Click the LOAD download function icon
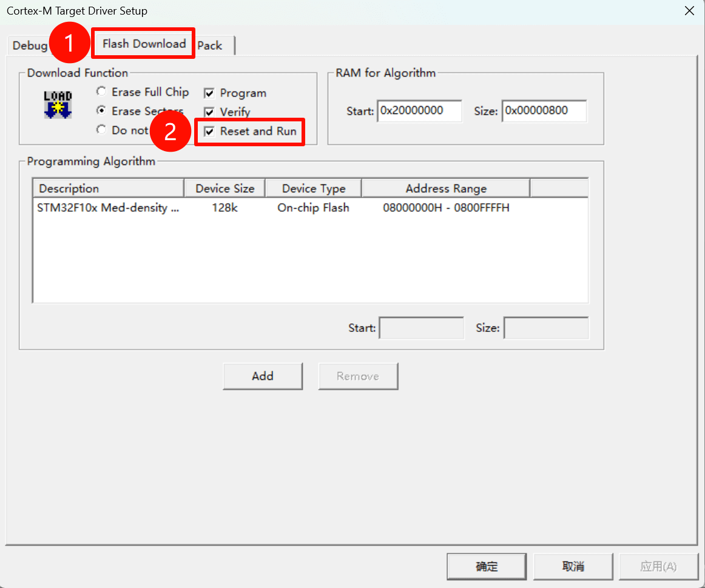The image size is (705, 588). coord(58,104)
